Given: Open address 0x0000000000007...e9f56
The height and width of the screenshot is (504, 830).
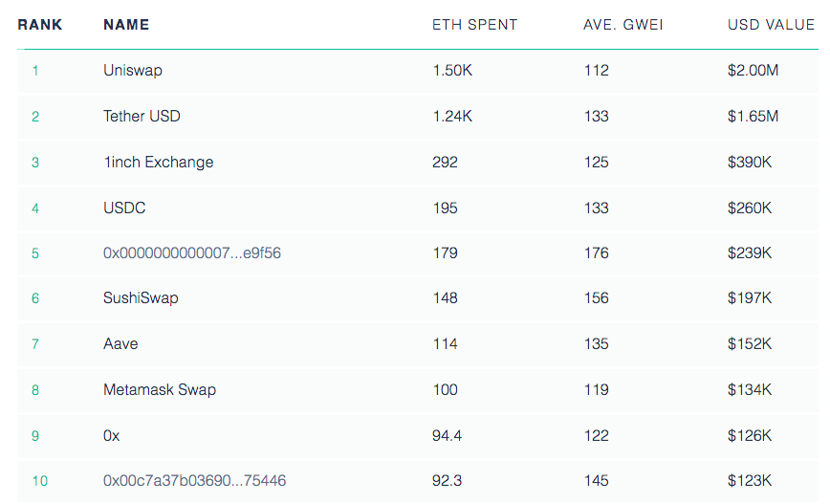Looking at the screenshot, I should point(191,253).
